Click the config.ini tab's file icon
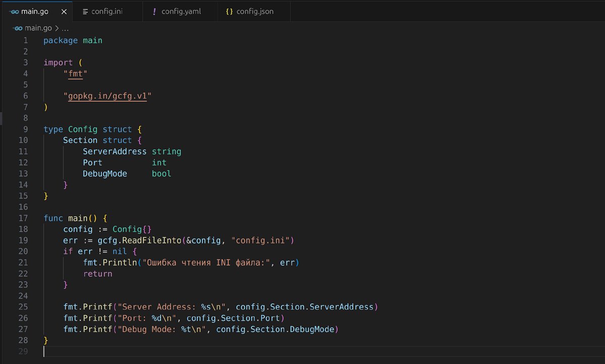Image resolution: width=605 pixels, height=364 pixels. 85,11
